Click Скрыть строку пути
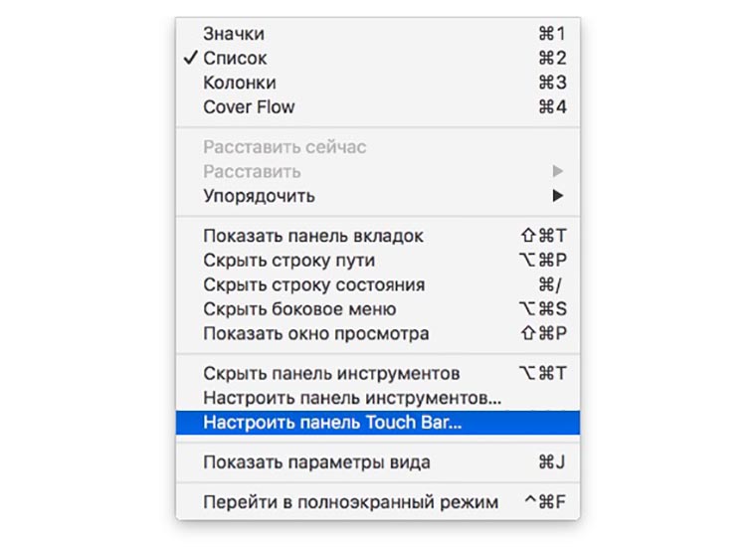This screenshot has height=547, width=756. pos(288,261)
